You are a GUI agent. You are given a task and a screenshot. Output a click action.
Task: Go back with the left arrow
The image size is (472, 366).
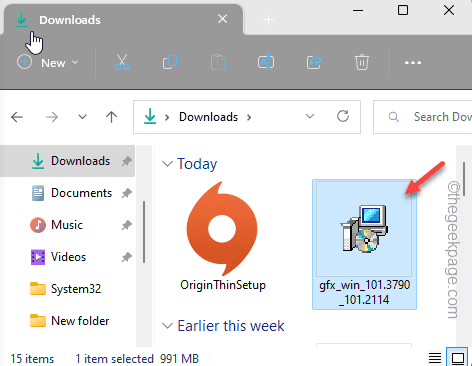pyautogui.click(x=17, y=117)
